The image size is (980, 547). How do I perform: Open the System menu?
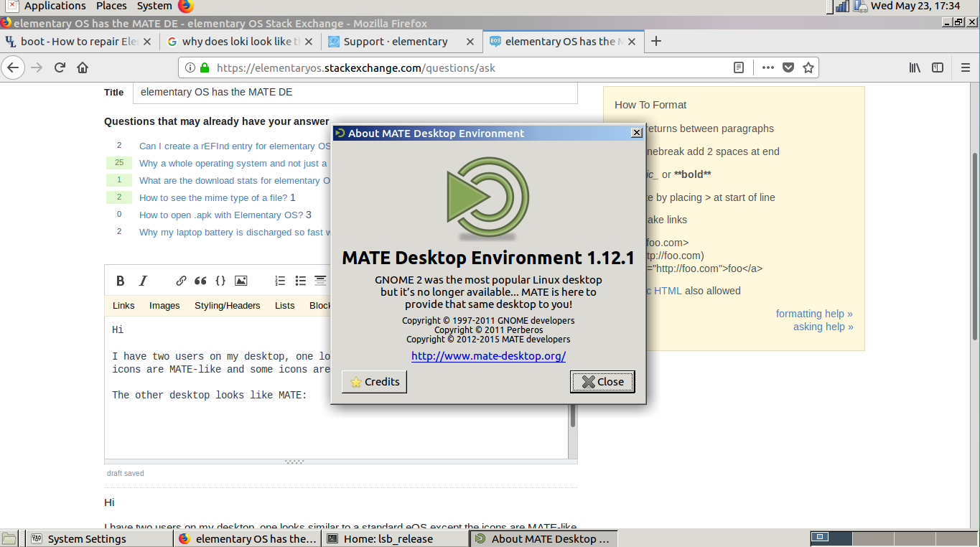(x=154, y=6)
